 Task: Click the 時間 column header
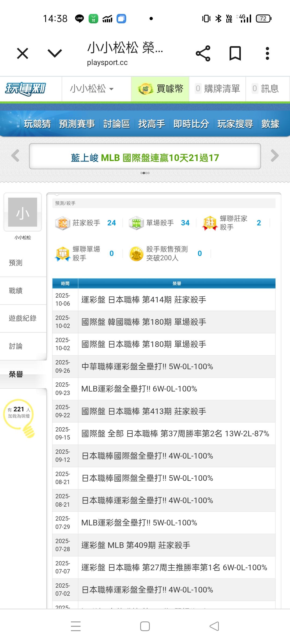(x=65, y=283)
